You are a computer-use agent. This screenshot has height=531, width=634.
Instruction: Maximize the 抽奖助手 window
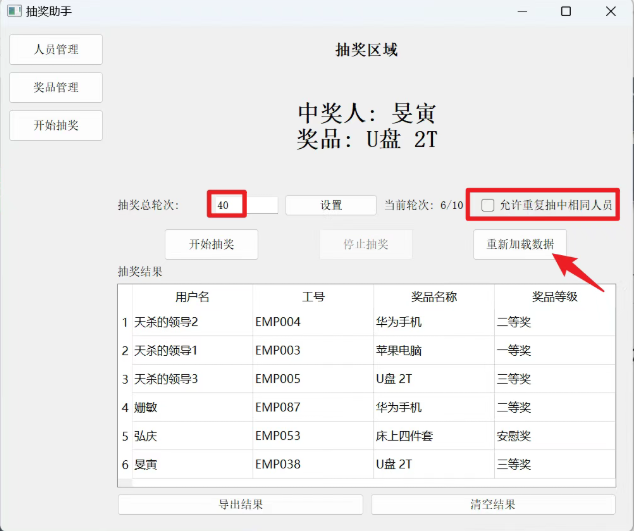pos(566,11)
